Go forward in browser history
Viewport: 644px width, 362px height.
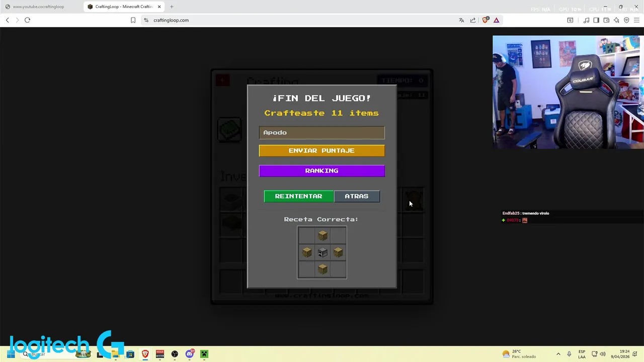point(17,20)
